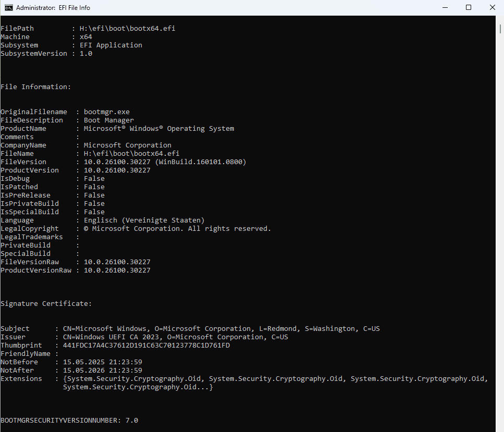The width and height of the screenshot is (504, 432).
Task: Click the title text 'Administrator: EFI File Info'
Action: point(53,8)
